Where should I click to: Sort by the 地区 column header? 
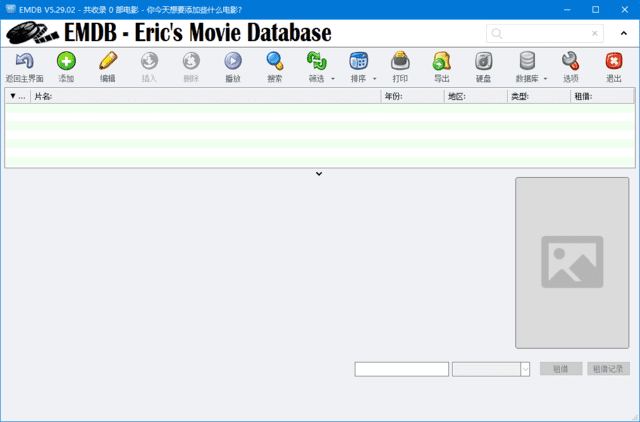476,96
